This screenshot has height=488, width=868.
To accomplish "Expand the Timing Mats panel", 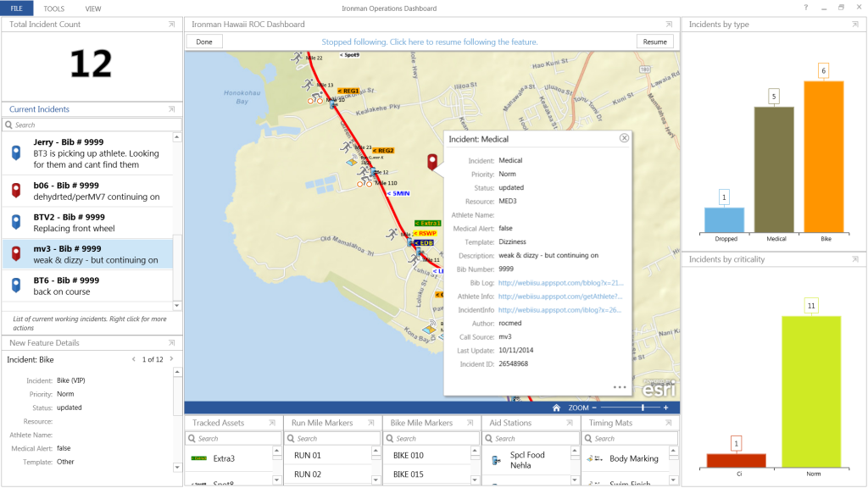I will [x=668, y=423].
